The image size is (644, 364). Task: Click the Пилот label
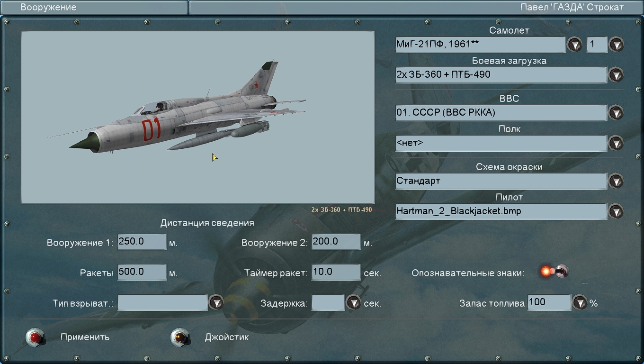[510, 197]
